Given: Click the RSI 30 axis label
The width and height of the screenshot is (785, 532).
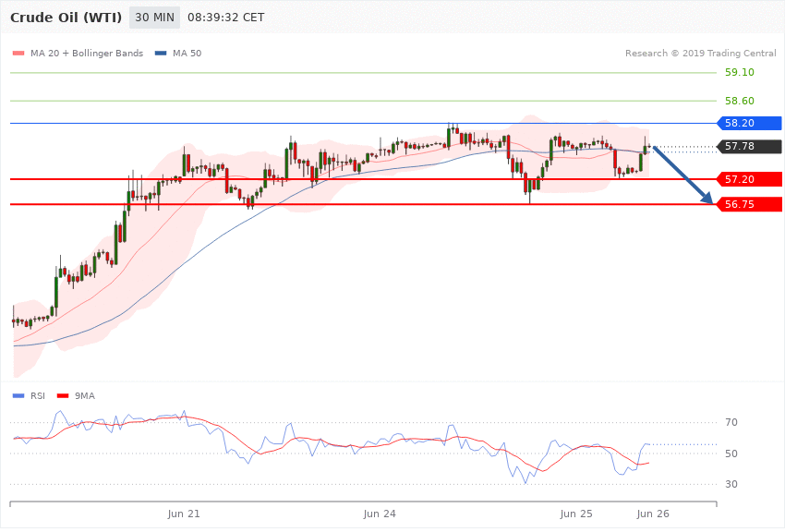Looking at the screenshot, I should click(x=731, y=484).
